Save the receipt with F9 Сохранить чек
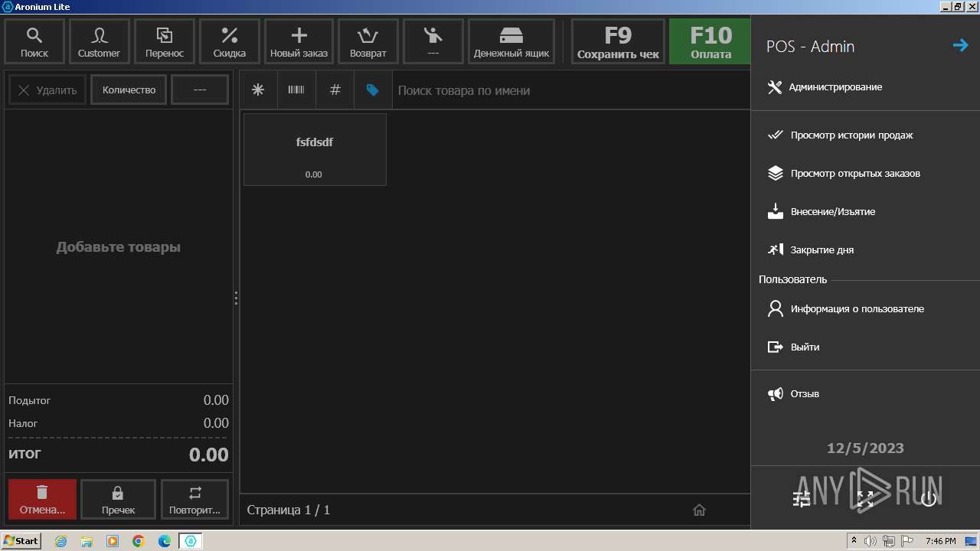Screen dimensions: 980x551 coord(618,41)
